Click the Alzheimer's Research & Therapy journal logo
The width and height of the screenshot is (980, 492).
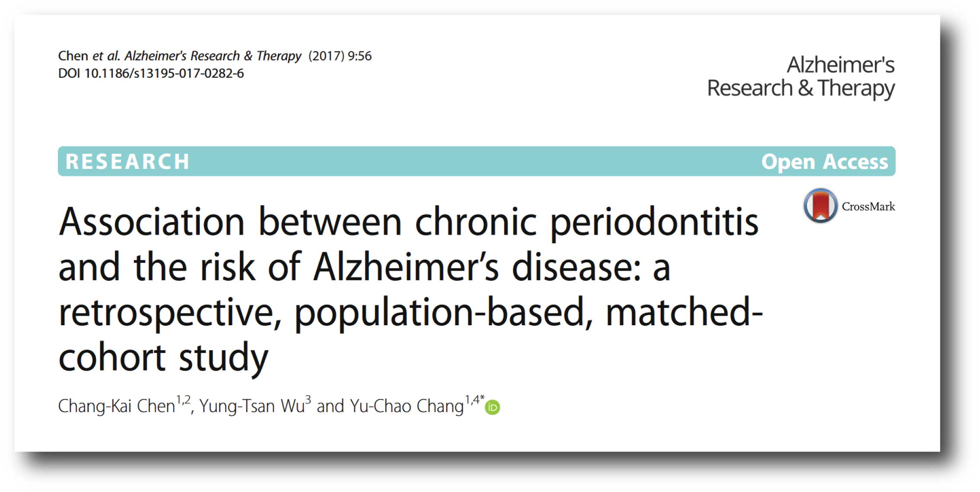point(801,76)
